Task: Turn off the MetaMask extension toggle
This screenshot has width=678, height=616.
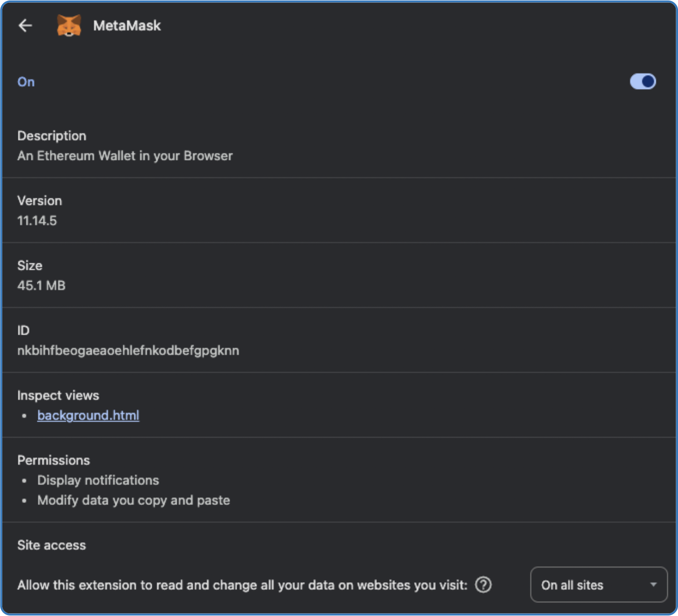Action: 643,82
